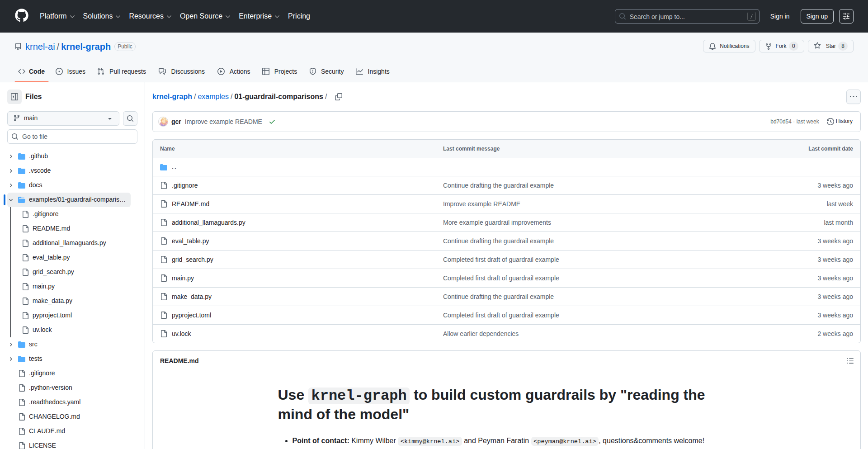
Task: Click the file search magnifier icon
Action: tap(130, 118)
